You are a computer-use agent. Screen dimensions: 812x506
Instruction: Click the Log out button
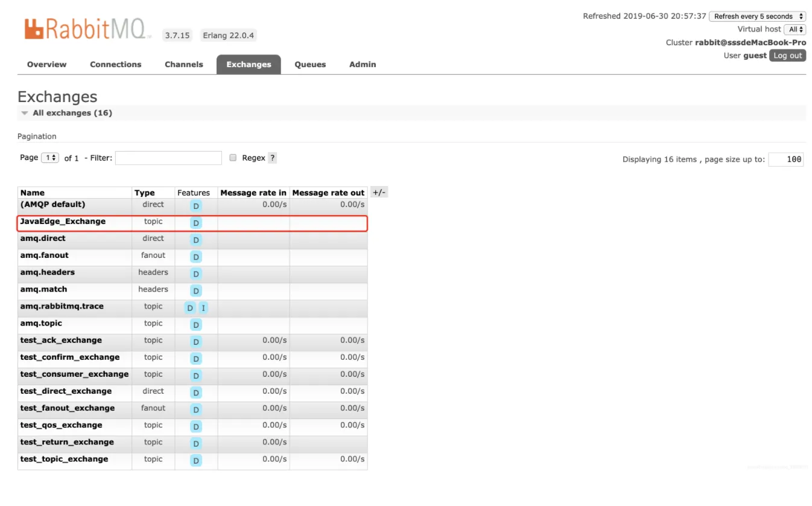(788, 56)
